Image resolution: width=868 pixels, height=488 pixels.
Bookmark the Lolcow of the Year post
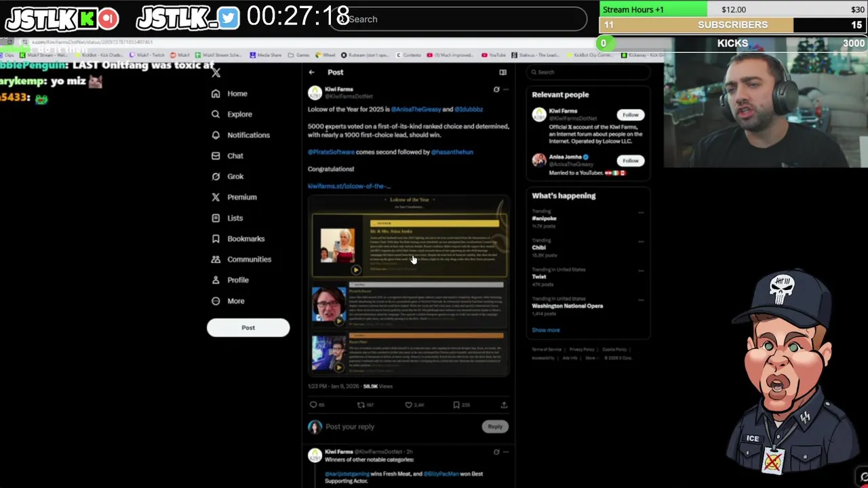(x=456, y=405)
